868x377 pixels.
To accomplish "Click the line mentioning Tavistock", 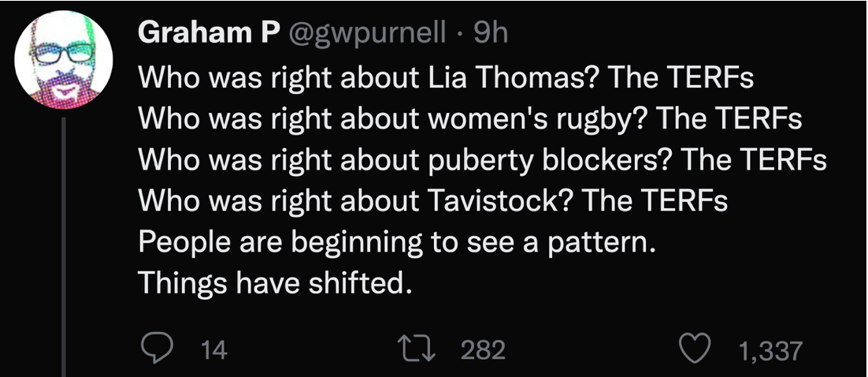I will tap(432, 200).
